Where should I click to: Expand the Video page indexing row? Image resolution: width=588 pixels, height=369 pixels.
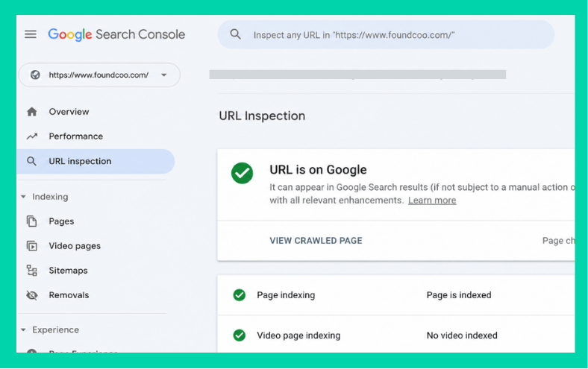396,335
